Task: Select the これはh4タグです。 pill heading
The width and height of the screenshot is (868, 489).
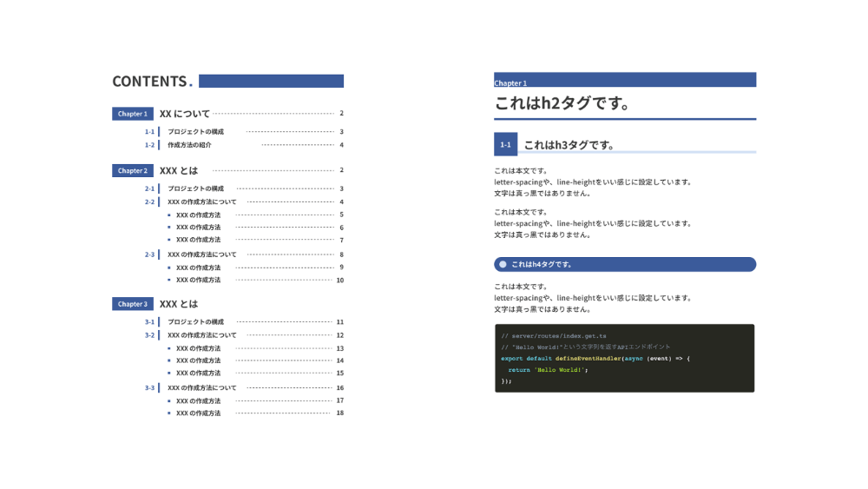Action: 625,264
